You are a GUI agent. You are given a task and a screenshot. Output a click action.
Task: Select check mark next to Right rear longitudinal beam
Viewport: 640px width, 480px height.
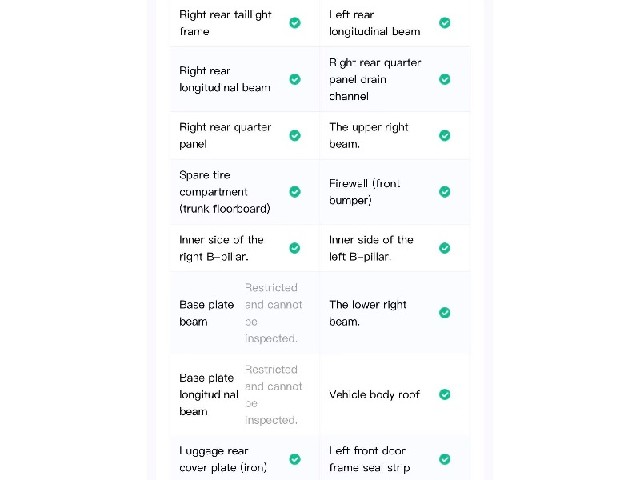coord(295,79)
